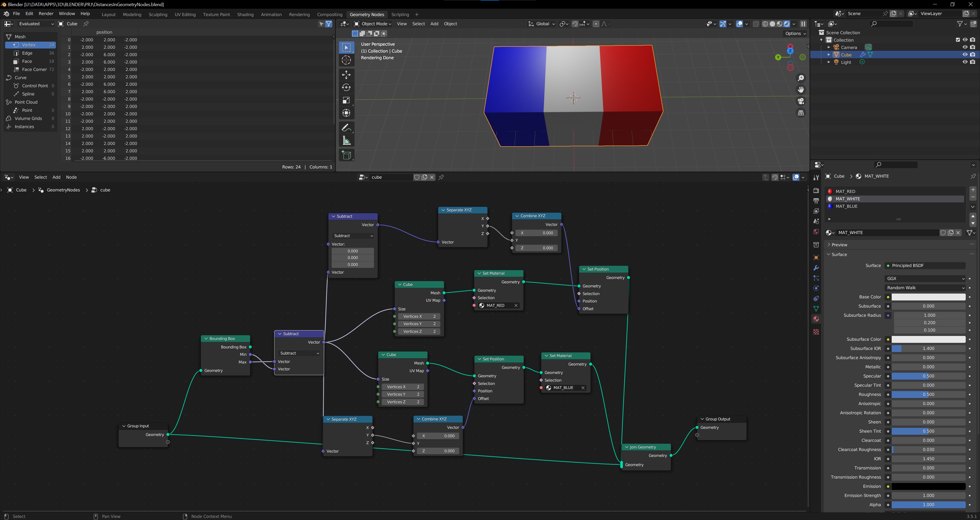The height and width of the screenshot is (520, 980).
Task: Select the Cursor tool in viewport toolbar
Action: 346,60
